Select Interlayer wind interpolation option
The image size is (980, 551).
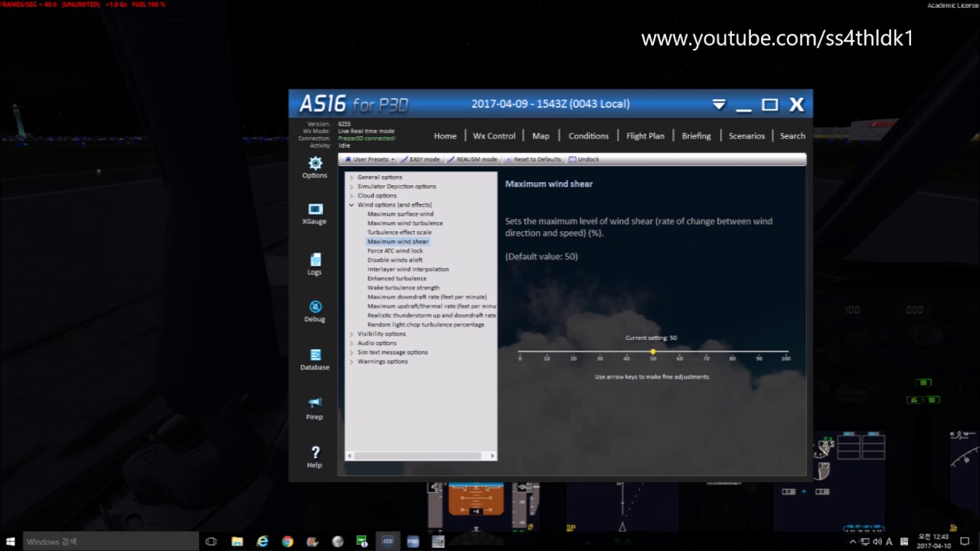point(407,269)
